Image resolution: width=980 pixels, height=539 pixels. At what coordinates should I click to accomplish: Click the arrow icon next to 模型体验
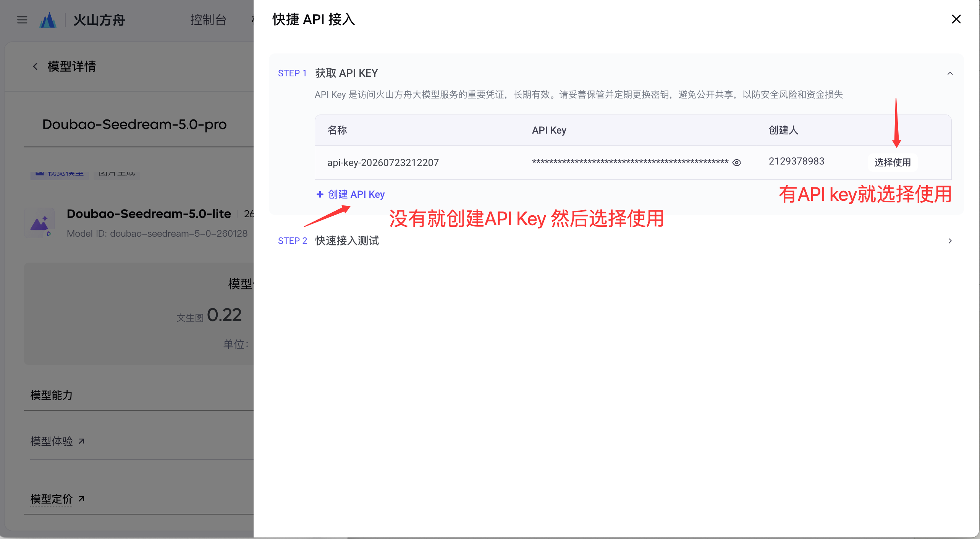(81, 441)
